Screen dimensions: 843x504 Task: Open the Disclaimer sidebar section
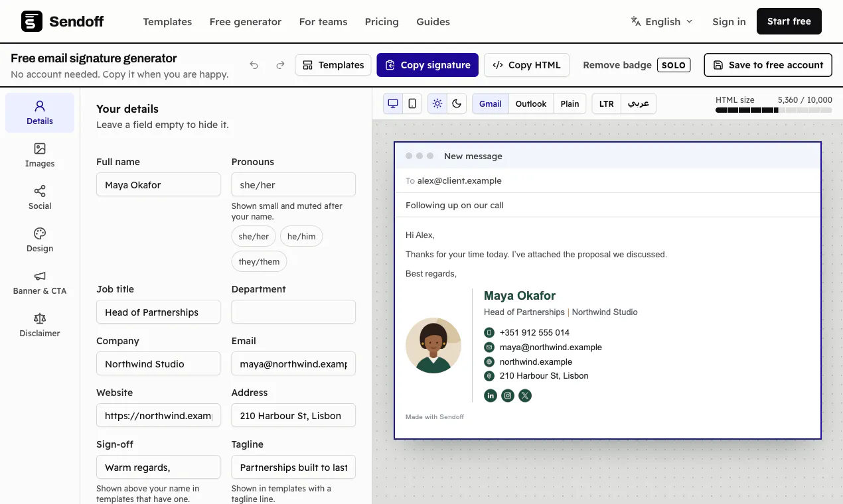(40, 325)
